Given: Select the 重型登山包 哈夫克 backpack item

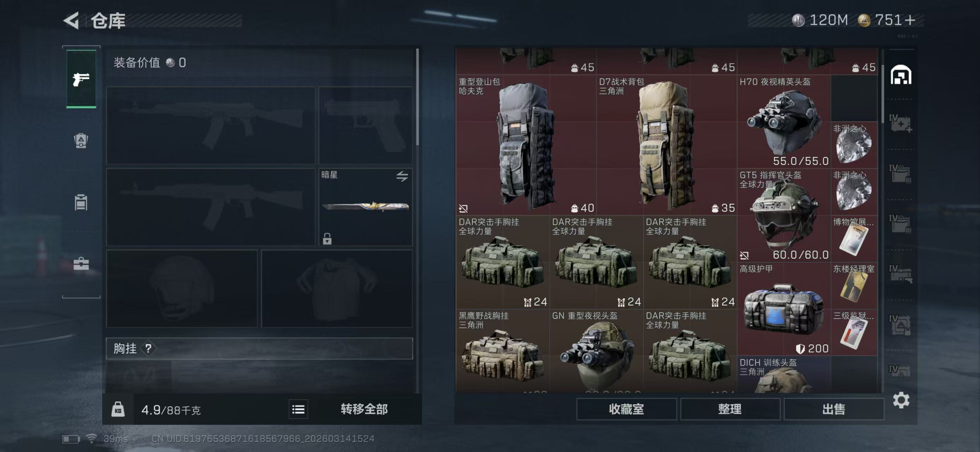Looking at the screenshot, I should point(526,145).
